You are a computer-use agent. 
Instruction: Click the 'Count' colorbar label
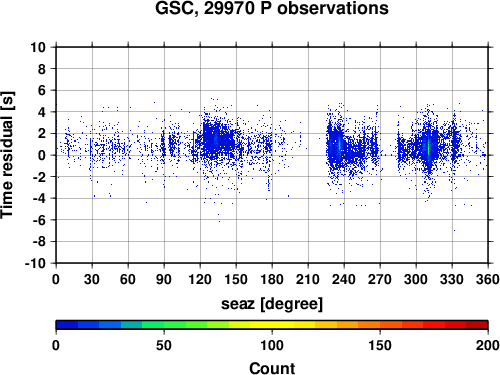point(272,368)
